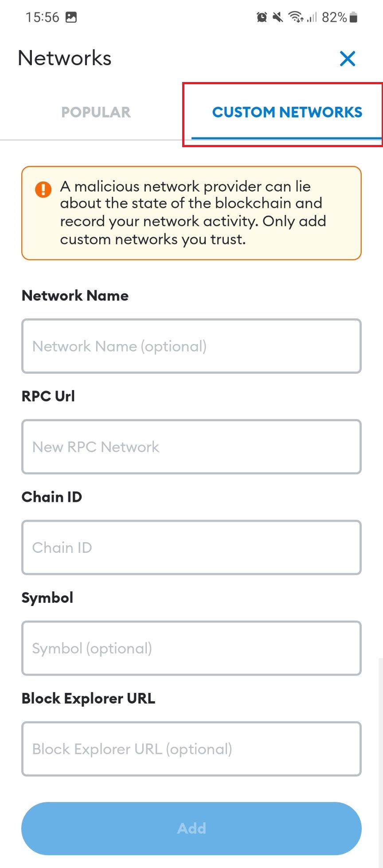Tap the muted sound status icon

pos(278,17)
